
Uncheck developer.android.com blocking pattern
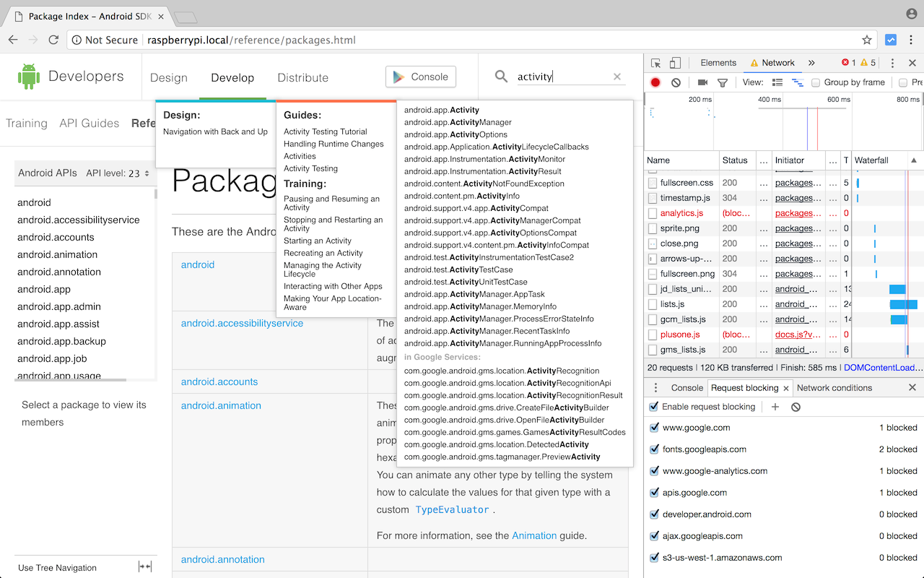(x=654, y=514)
